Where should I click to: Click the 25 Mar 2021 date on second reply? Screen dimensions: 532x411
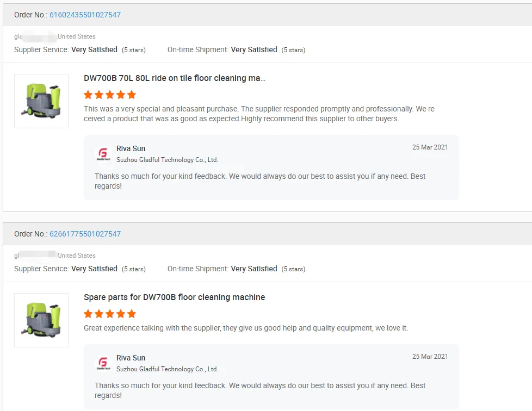coord(430,357)
